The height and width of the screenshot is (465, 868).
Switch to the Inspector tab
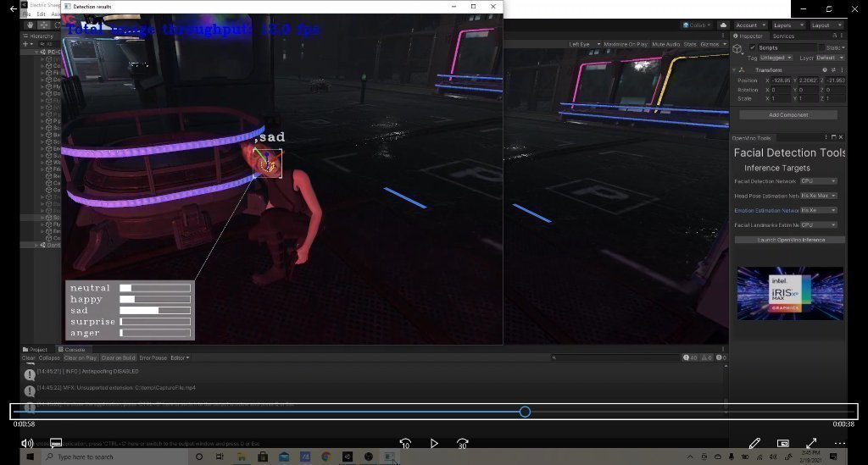click(x=748, y=36)
